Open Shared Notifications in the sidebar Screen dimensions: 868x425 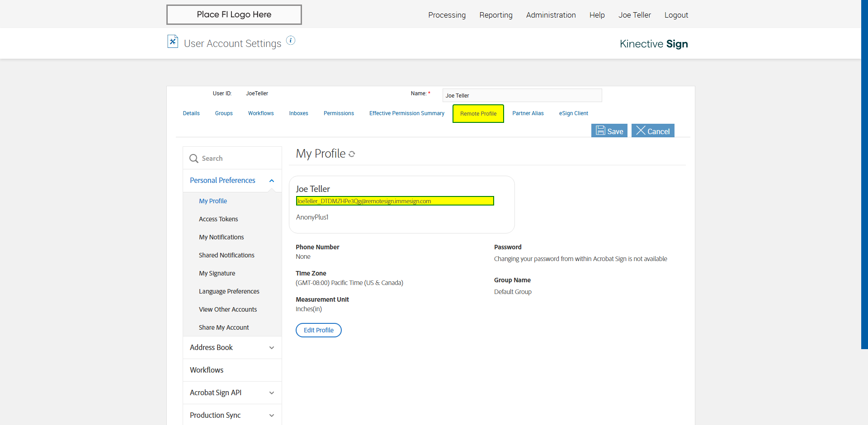(x=226, y=255)
